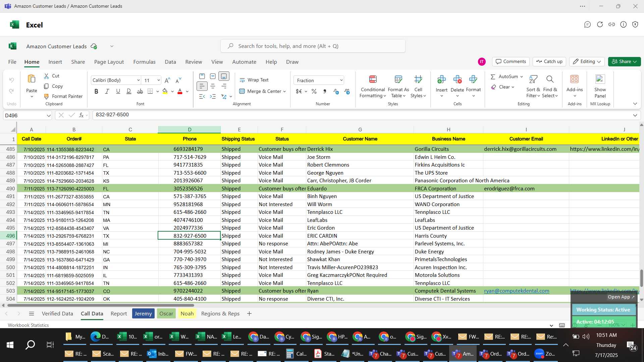Select column G header
This screenshot has width=644, height=362.
click(360, 129)
